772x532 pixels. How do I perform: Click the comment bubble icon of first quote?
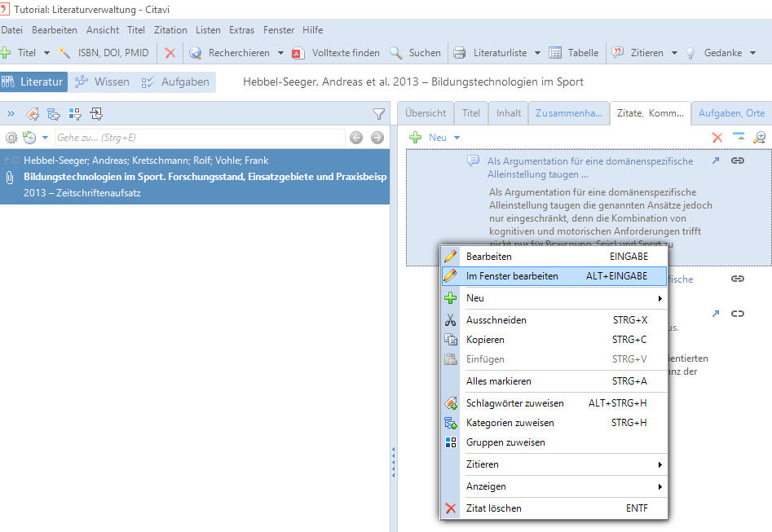(473, 160)
